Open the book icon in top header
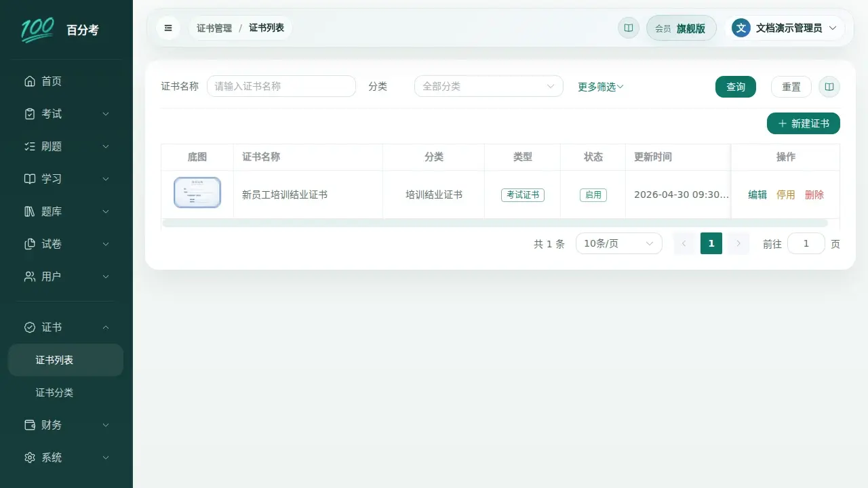868x488 pixels. (629, 28)
